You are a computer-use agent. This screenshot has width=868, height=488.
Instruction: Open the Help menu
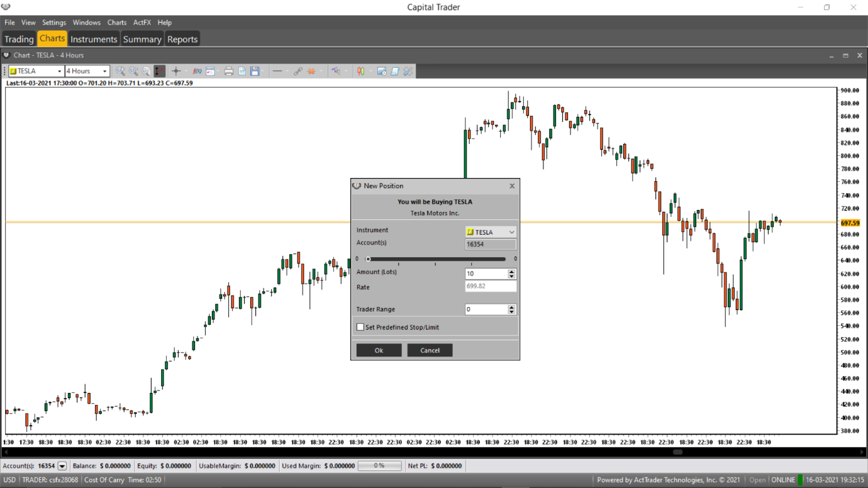pyautogui.click(x=164, y=23)
